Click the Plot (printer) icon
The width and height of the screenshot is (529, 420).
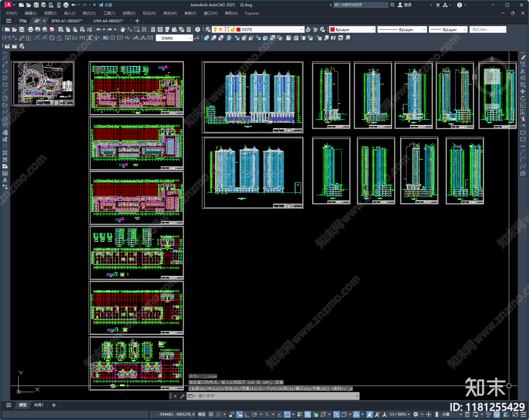[x=31, y=29]
